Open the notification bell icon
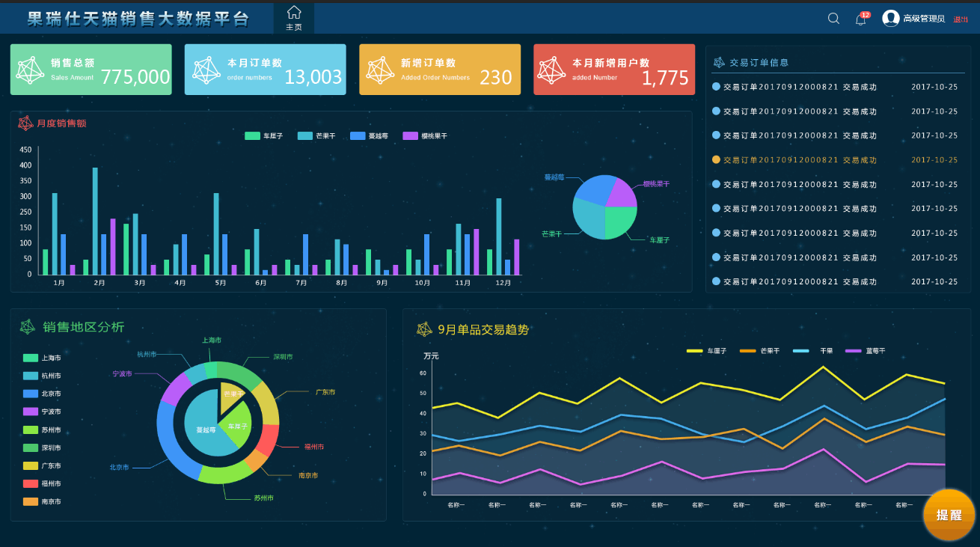980x547 pixels. point(861,19)
